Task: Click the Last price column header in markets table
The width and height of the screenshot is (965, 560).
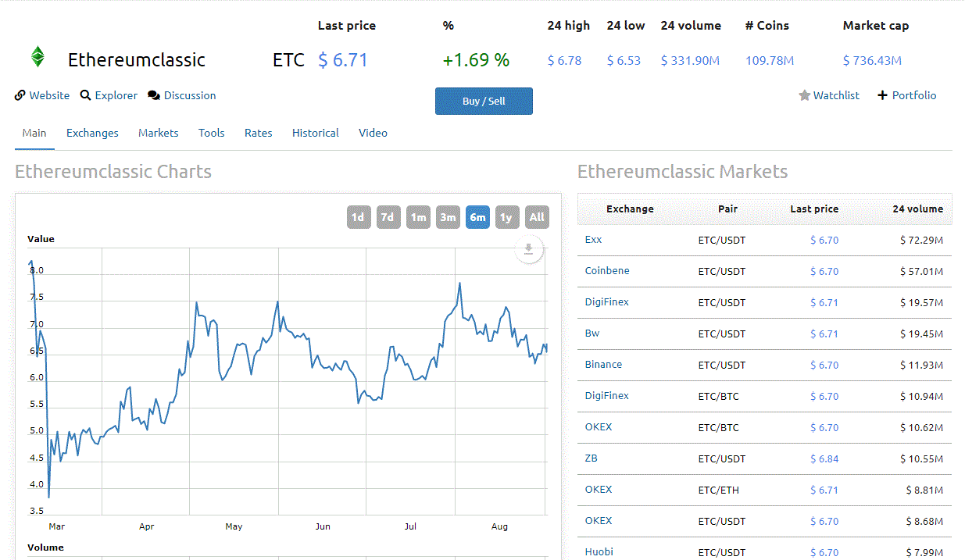Action: [814, 209]
